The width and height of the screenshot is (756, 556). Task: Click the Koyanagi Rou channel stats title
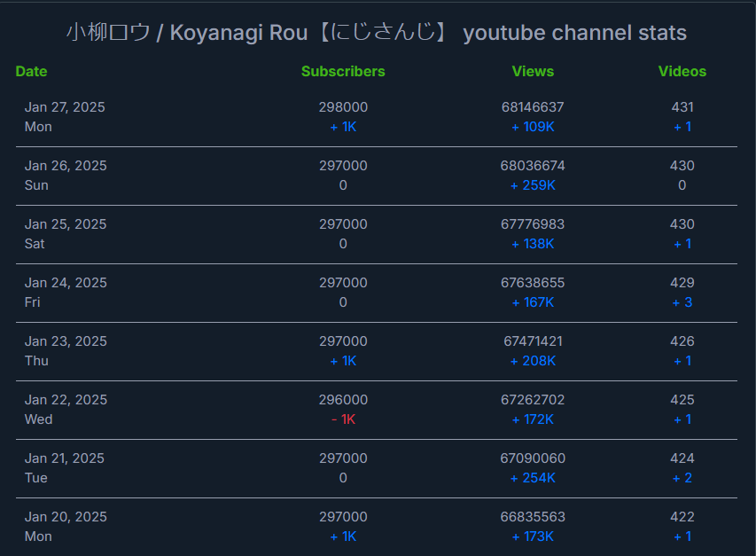coord(377,33)
